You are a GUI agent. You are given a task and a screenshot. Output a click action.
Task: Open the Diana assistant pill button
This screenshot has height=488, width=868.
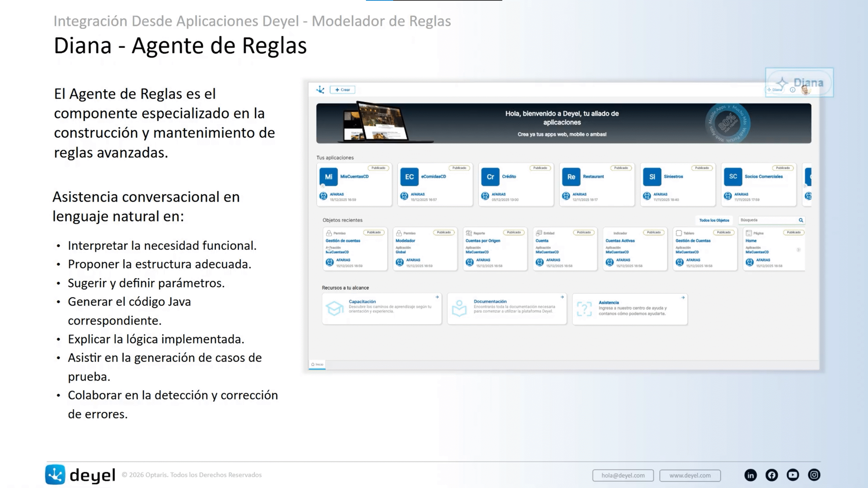pos(775,90)
